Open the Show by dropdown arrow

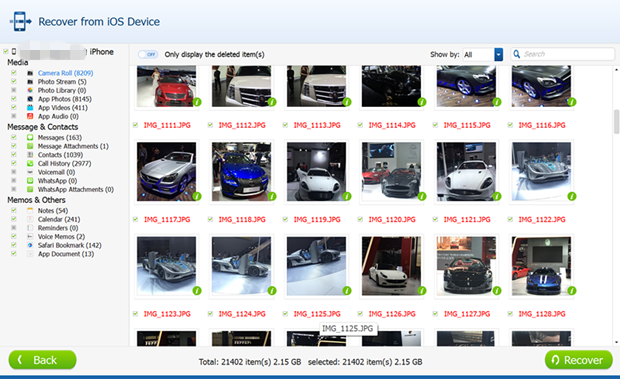499,55
